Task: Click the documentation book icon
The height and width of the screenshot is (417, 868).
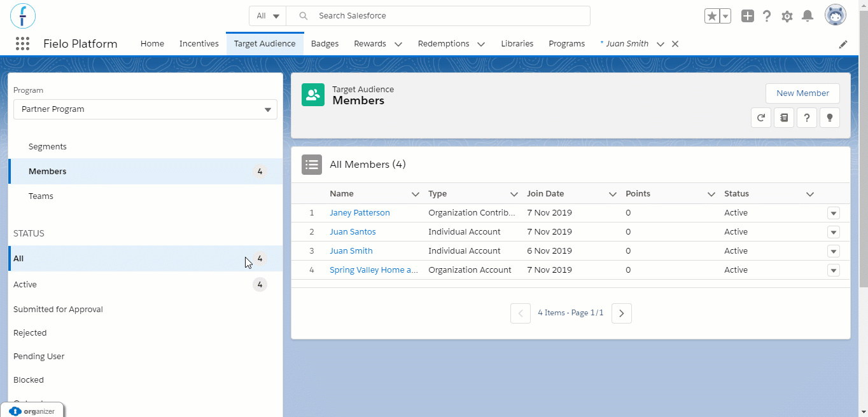Action: tap(784, 118)
